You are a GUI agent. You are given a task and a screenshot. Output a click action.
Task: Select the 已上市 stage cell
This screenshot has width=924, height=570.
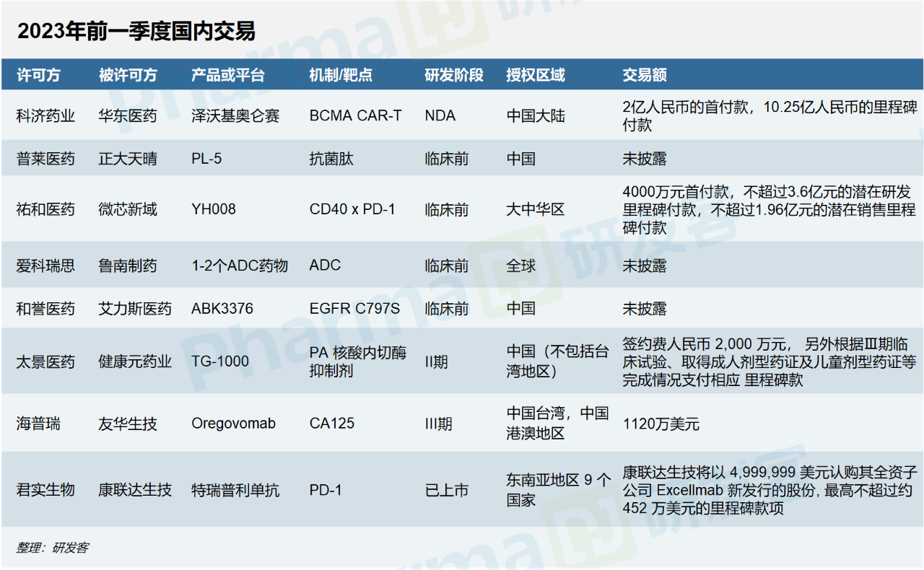pyautogui.click(x=447, y=490)
